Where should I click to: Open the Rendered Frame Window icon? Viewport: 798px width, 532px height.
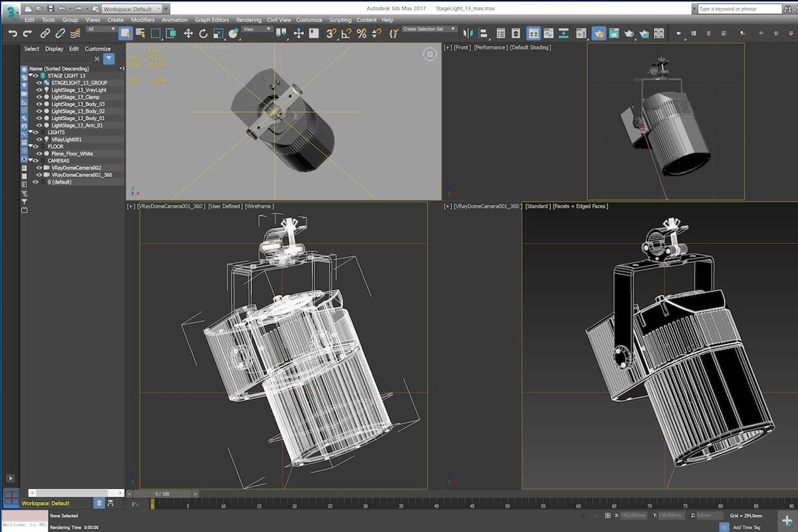pos(613,33)
